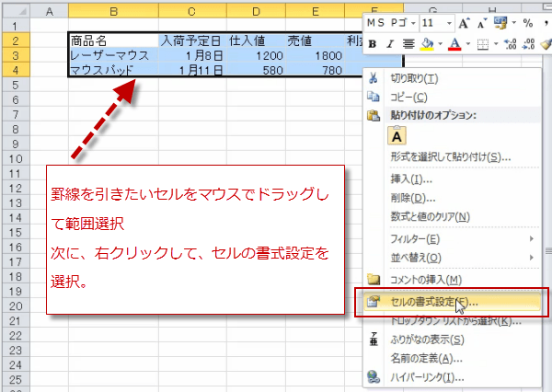Expand font color dropdown arrow

(x=468, y=44)
